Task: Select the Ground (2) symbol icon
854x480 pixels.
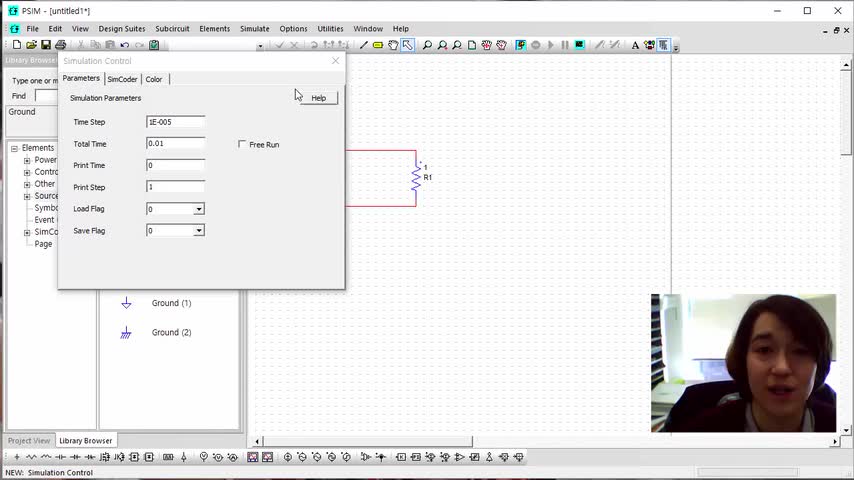Action: point(126,332)
